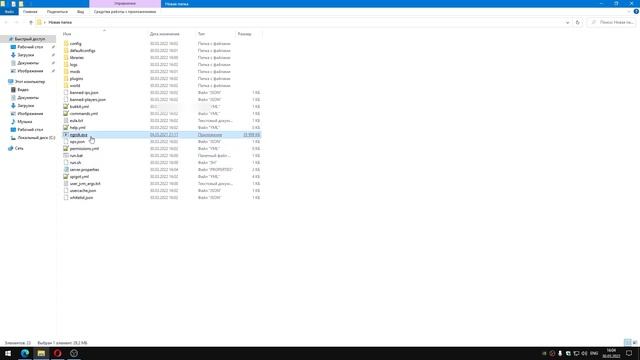Open the Главная ribbon tab
This screenshot has height=360, width=640.
[x=30, y=12]
